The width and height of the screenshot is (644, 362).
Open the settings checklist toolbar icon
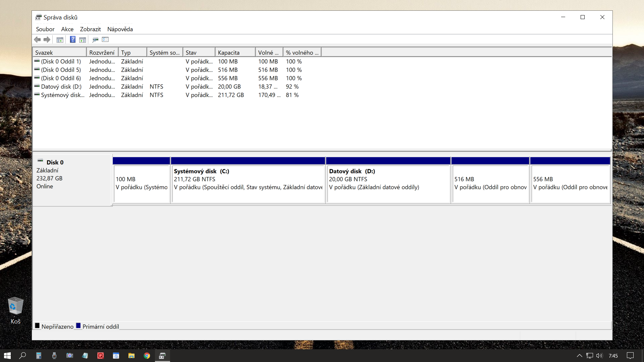[x=105, y=40]
